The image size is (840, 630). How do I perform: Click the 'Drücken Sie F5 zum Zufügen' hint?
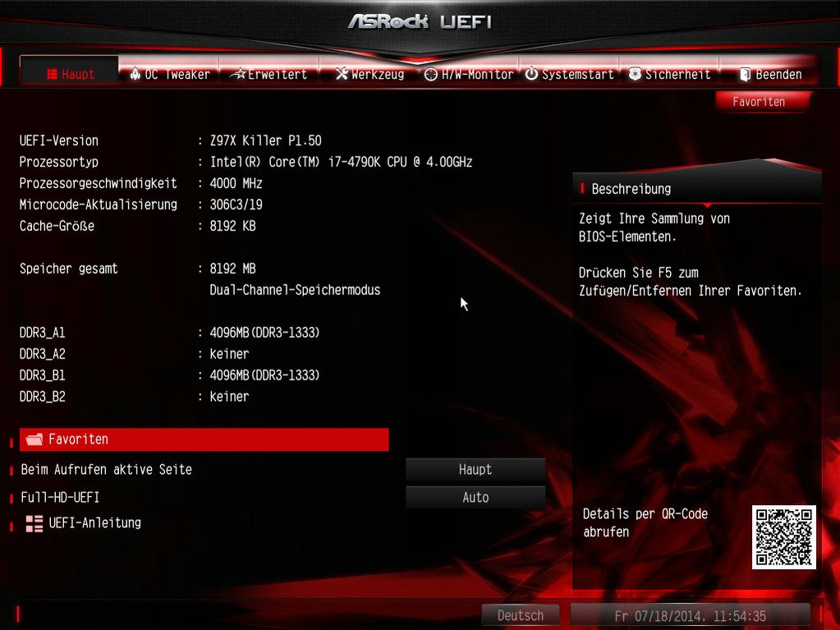[x=690, y=281]
